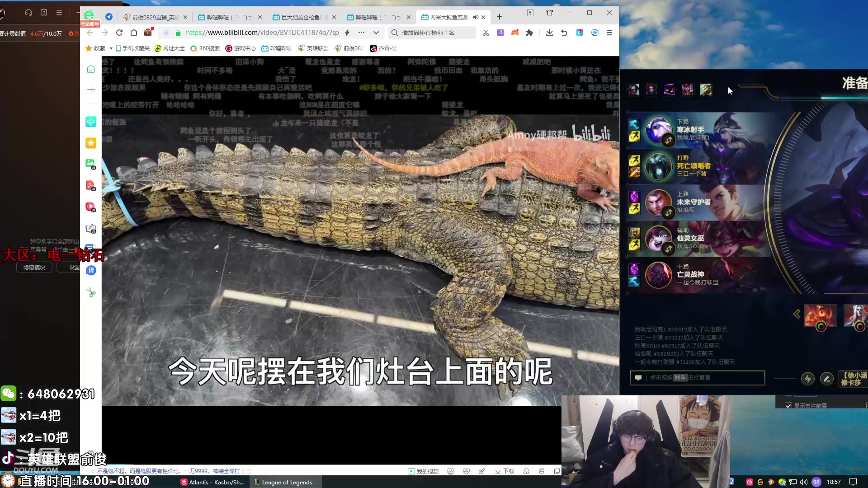
Task: Open Atlantis Kasbo music app in taskbar
Action: coord(212,482)
